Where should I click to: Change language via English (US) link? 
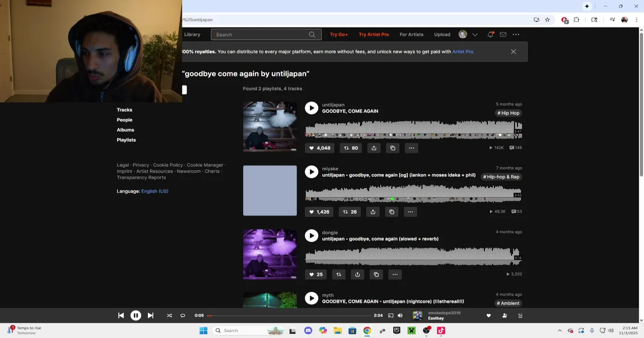(x=155, y=191)
